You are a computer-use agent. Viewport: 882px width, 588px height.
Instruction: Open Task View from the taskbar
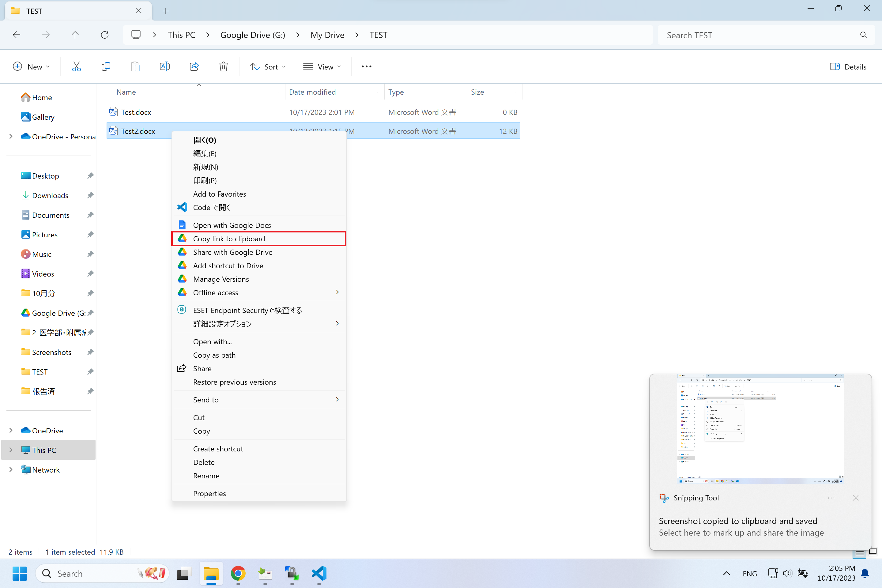click(x=184, y=573)
